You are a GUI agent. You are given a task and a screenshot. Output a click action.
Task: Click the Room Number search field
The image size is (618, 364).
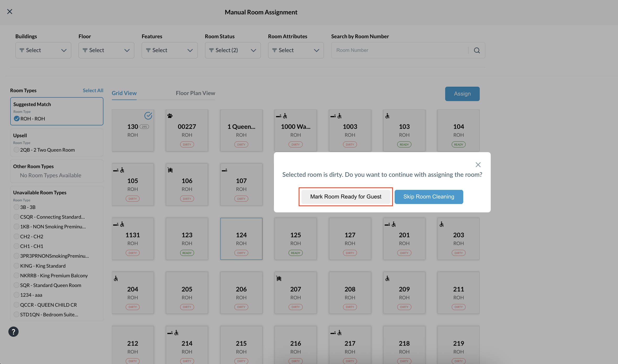click(x=400, y=50)
